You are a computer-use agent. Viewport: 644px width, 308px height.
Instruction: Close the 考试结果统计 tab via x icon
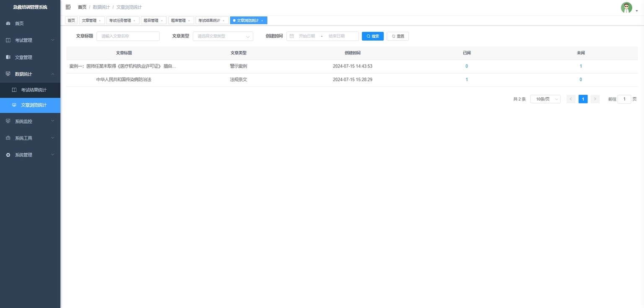[223, 21]
